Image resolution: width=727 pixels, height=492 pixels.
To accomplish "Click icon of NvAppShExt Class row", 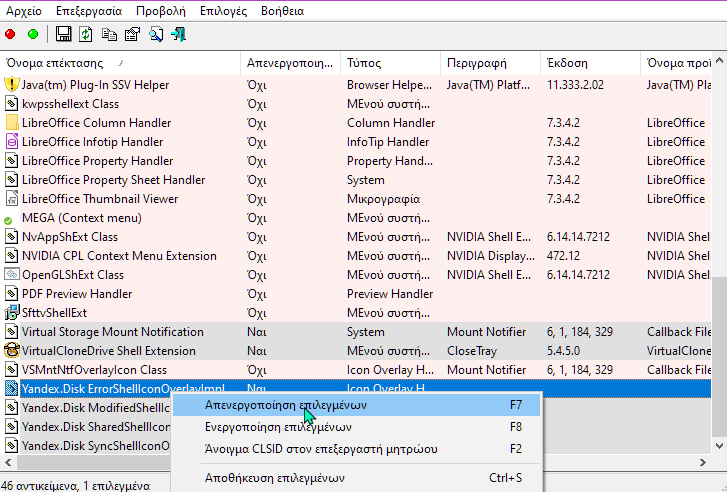I will pyautogui.click(x=12, y=237).
